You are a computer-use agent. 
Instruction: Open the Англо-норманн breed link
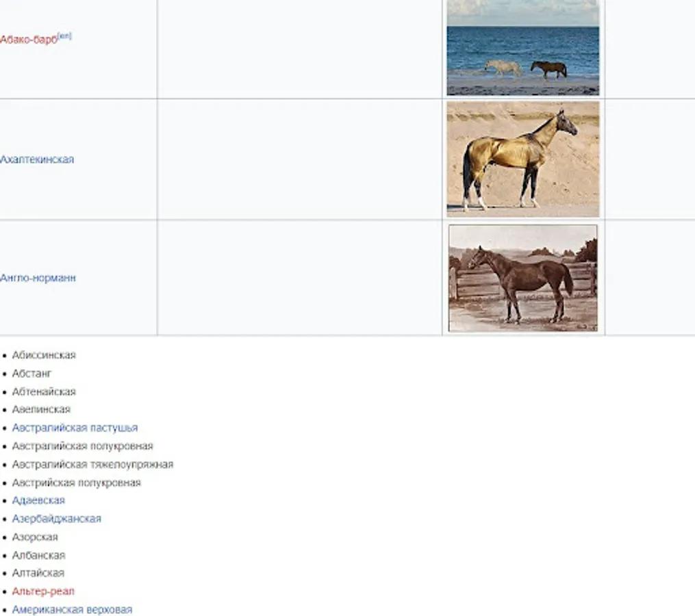coord(38,278)
